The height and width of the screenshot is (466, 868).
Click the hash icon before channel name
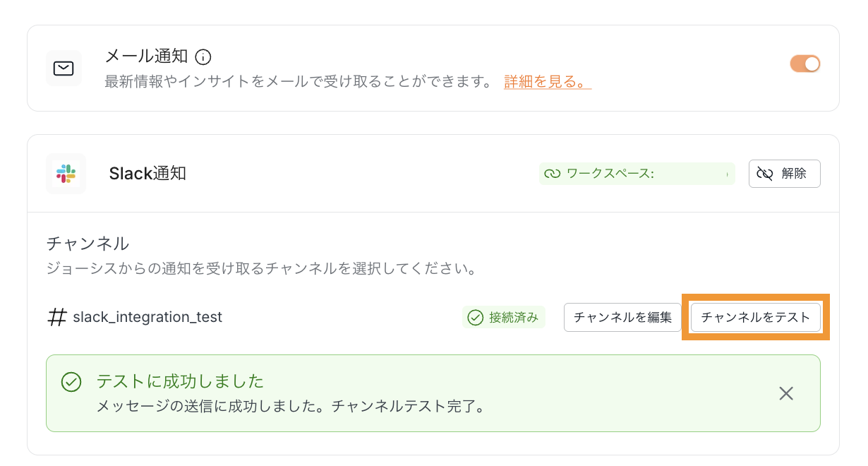pos(57,318)
